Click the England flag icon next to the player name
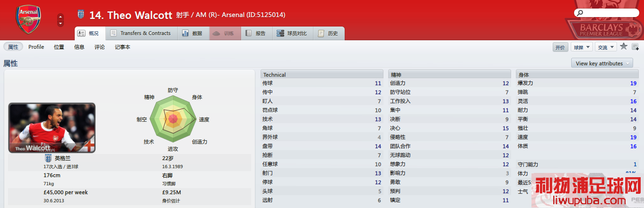Screen dimensions: 644x208 [80, 15]
